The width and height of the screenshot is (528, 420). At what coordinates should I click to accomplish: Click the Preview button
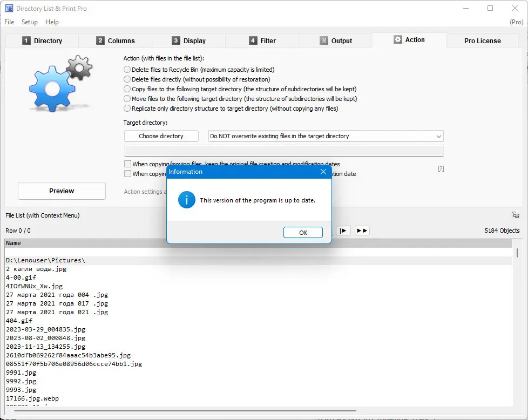coord(62,191)
